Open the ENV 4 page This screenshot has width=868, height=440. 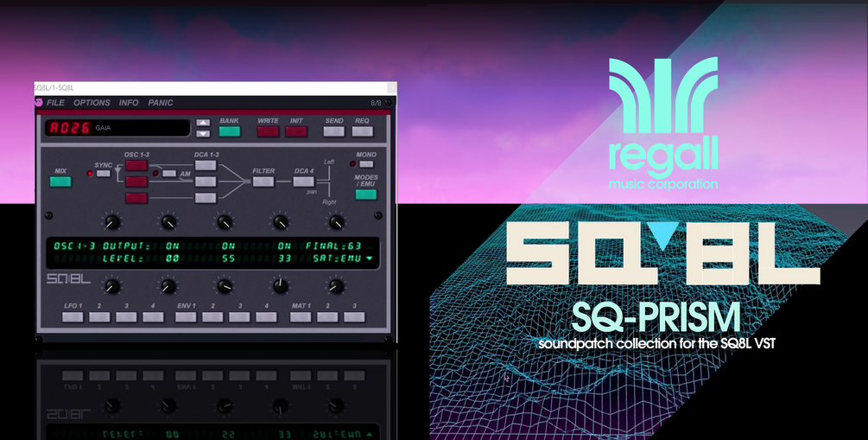click(266, 317)
